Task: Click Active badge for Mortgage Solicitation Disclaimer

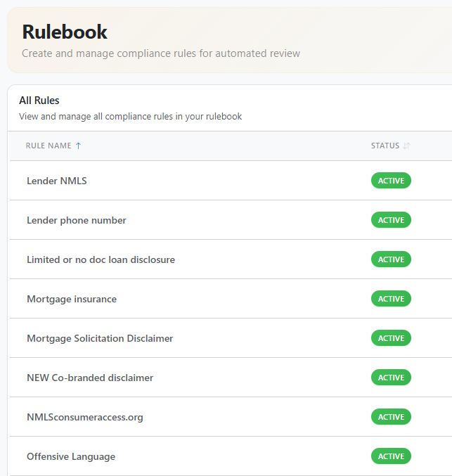Action: 391,338
